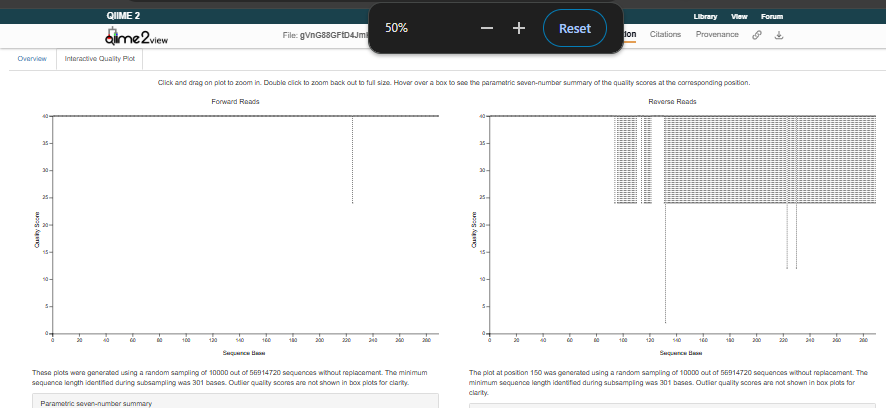This screenshot has height=408, width=886.
Task: Click the View link in header
Action: pos(740,17)
